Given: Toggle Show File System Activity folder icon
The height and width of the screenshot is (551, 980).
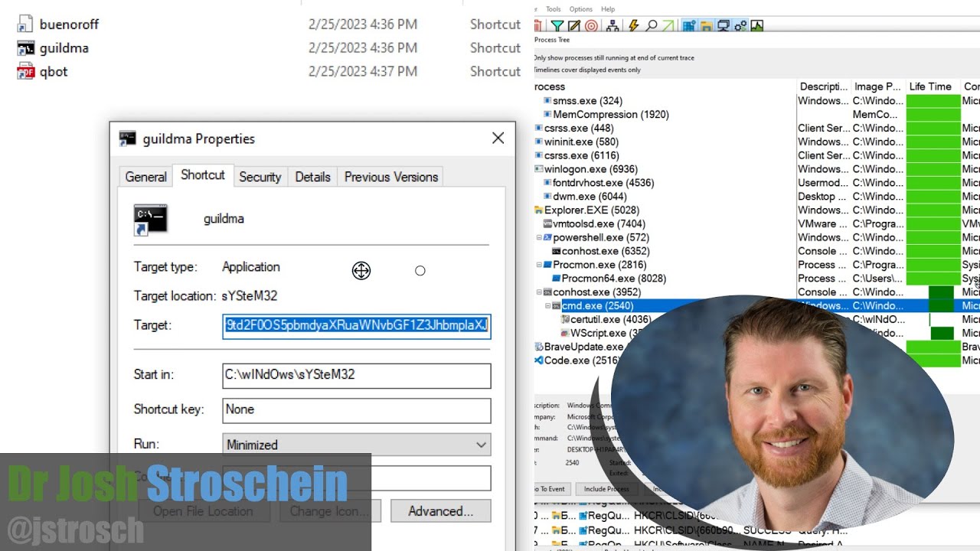Looking at the screenshot, I should (706, 26).
